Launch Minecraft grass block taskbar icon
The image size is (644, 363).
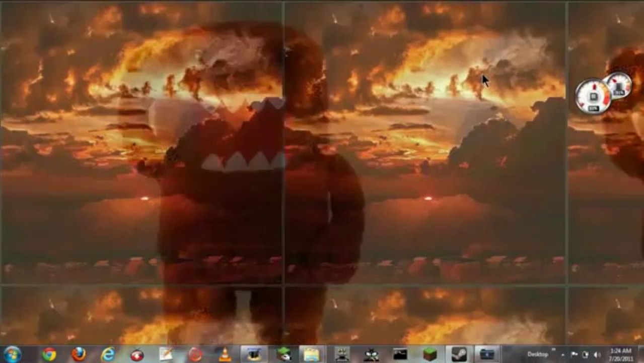[430, 354]
